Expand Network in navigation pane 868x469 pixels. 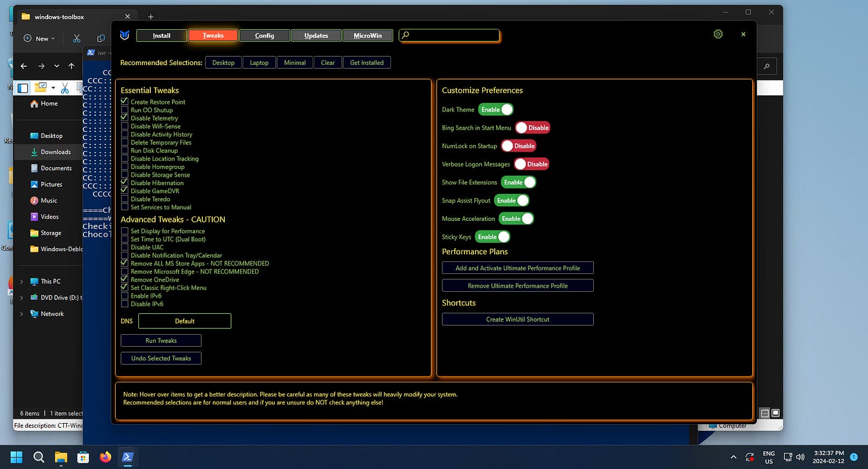(22, 313)
